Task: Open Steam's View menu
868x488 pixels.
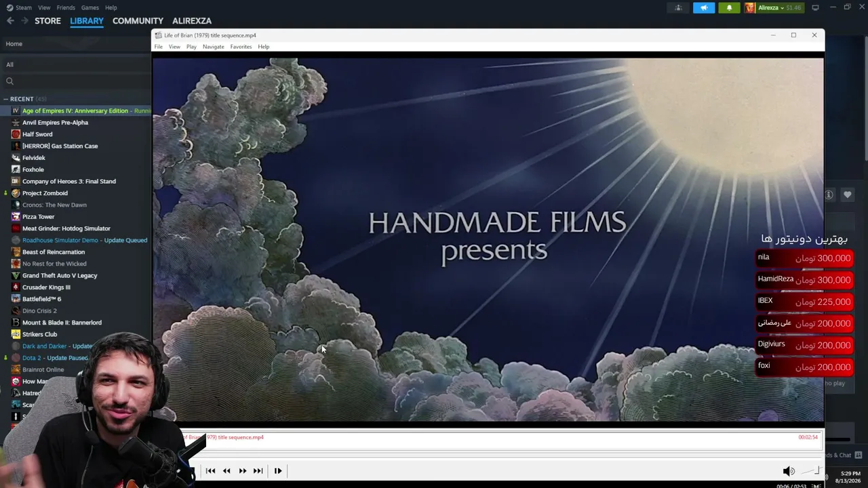Action: click(x=44, y=7)
